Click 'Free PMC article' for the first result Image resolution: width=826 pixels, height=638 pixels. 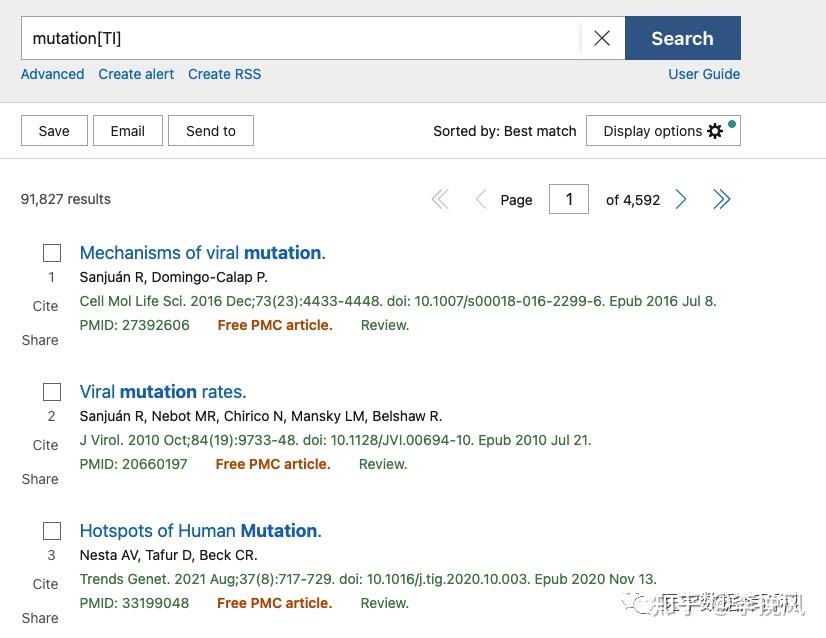(x=274, y=324)
